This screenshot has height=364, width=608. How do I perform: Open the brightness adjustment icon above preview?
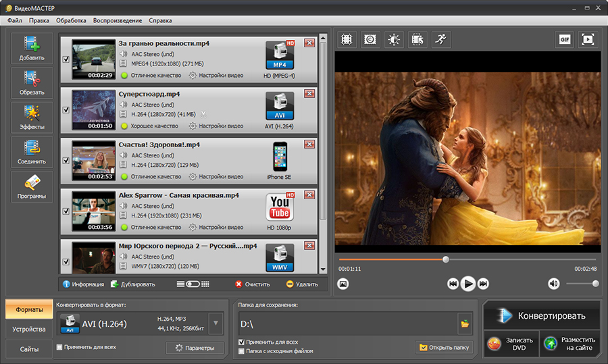pyautogui.click(x=394, y=40)
